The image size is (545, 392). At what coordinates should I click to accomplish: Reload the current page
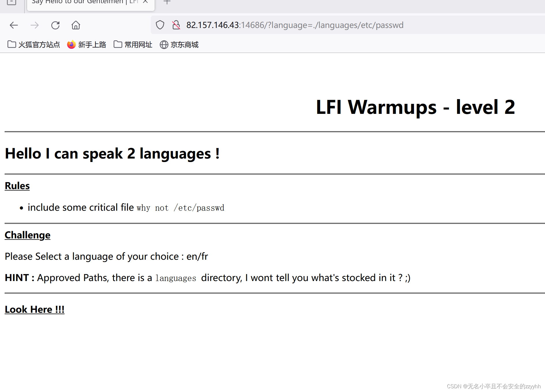pyautogui.click(x=55, y=25)
